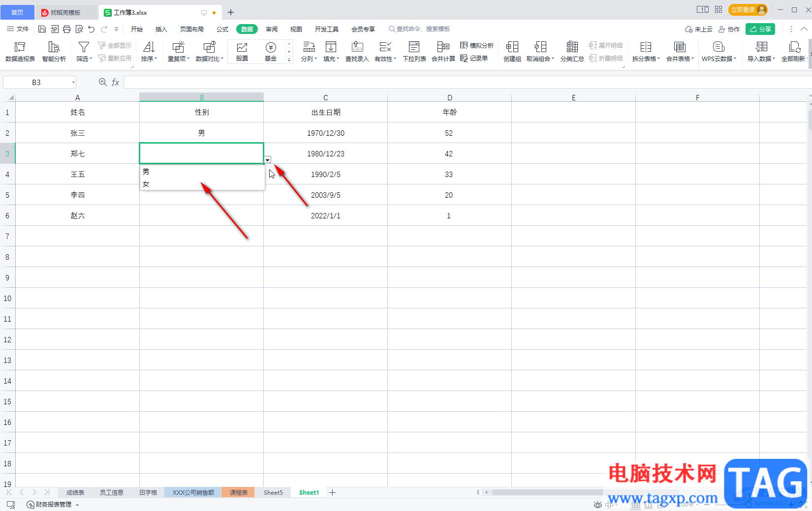
Task: Click the fx insert function icon
Action: coord(115,82)
